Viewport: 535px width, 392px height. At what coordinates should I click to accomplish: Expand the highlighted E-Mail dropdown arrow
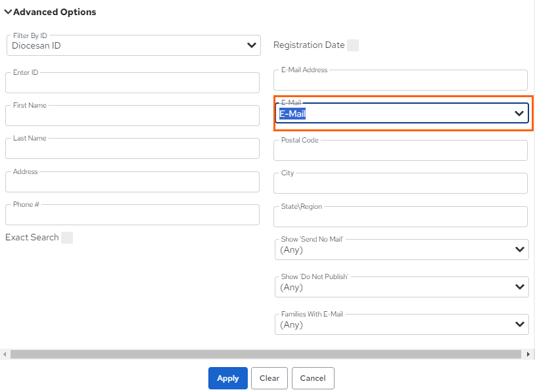point(519,114)
